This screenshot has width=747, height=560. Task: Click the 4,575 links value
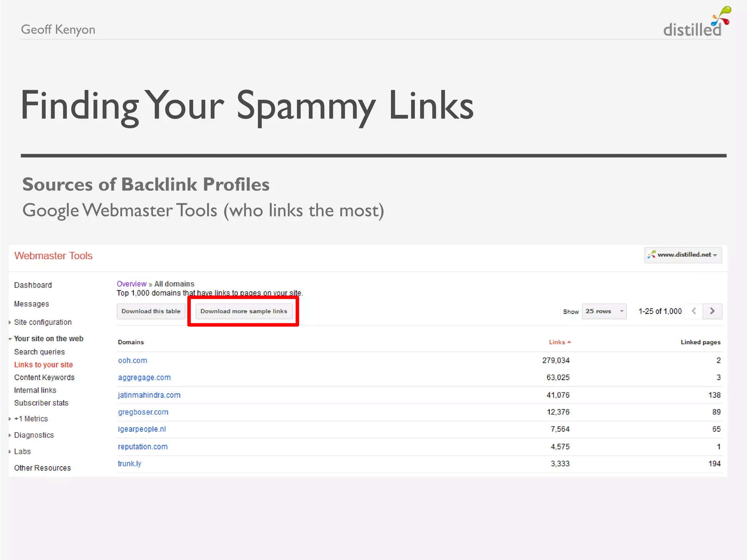point(560,447)
